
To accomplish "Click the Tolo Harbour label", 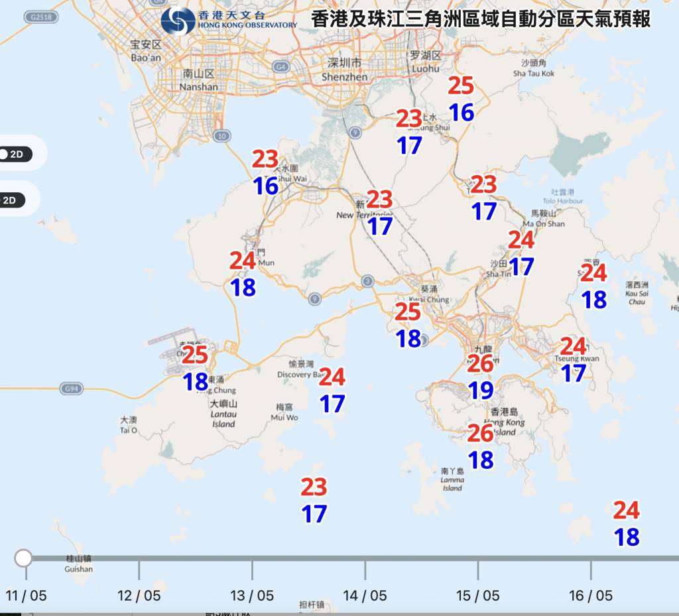I will [x=563, y=196].
